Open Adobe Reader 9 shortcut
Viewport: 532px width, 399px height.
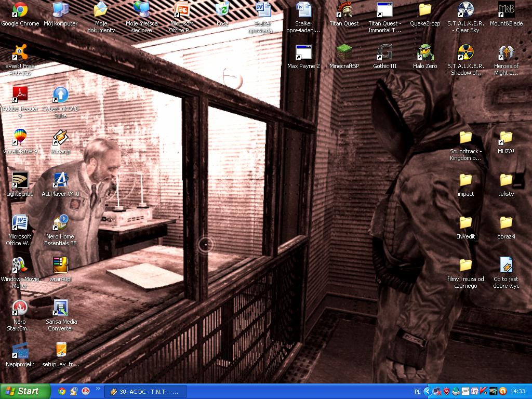[20, 96]
